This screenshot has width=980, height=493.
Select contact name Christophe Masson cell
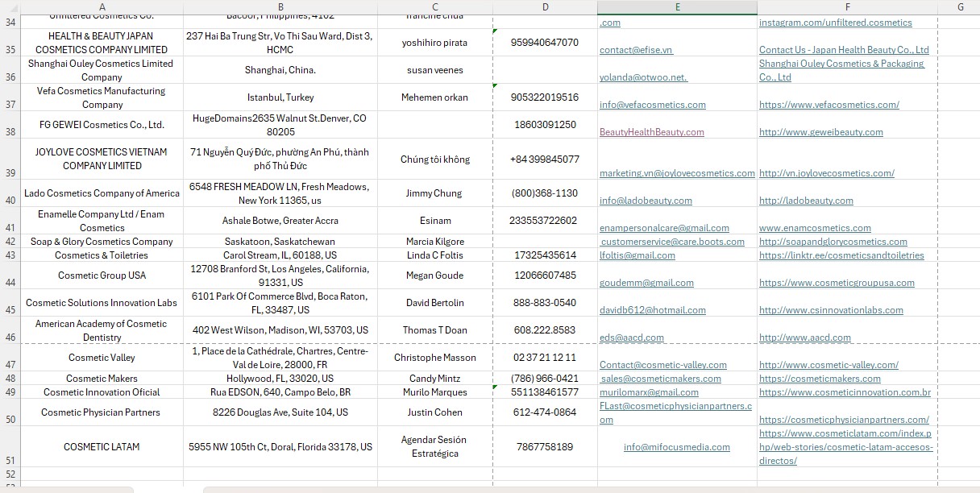(435, 358)
